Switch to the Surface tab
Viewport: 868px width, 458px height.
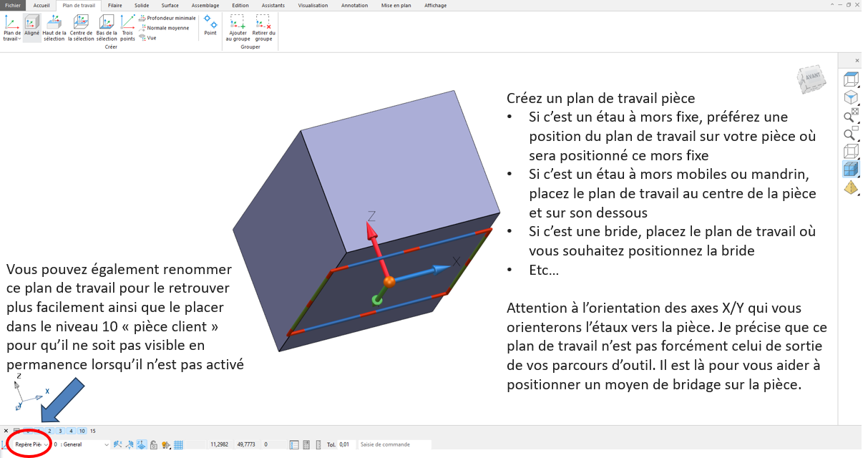click(x=170, y=5)
